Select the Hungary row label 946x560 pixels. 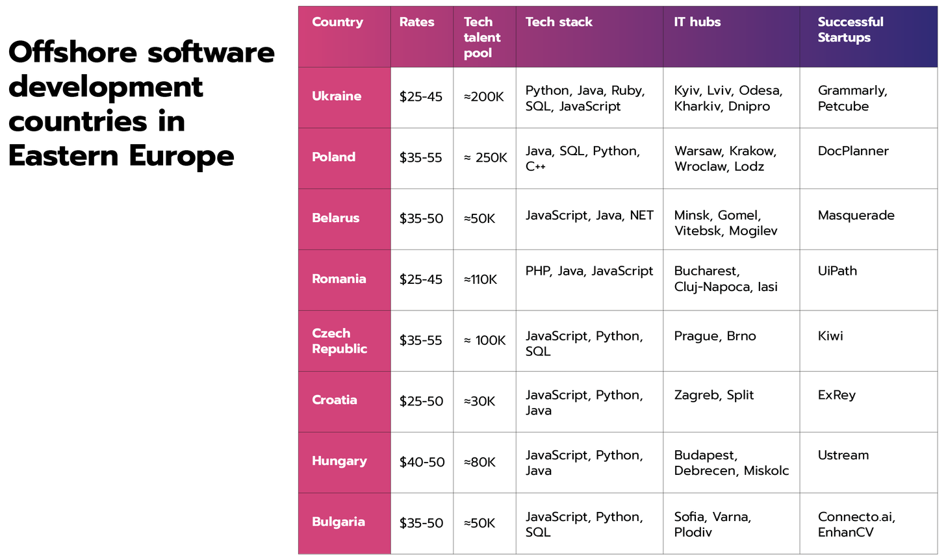[339, 461]
